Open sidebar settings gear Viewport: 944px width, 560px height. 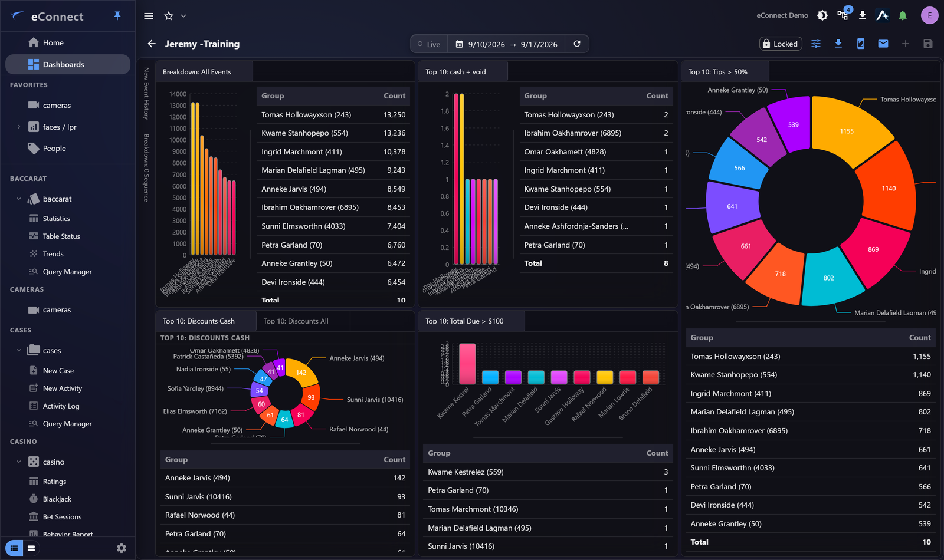[x=122, y=548]
